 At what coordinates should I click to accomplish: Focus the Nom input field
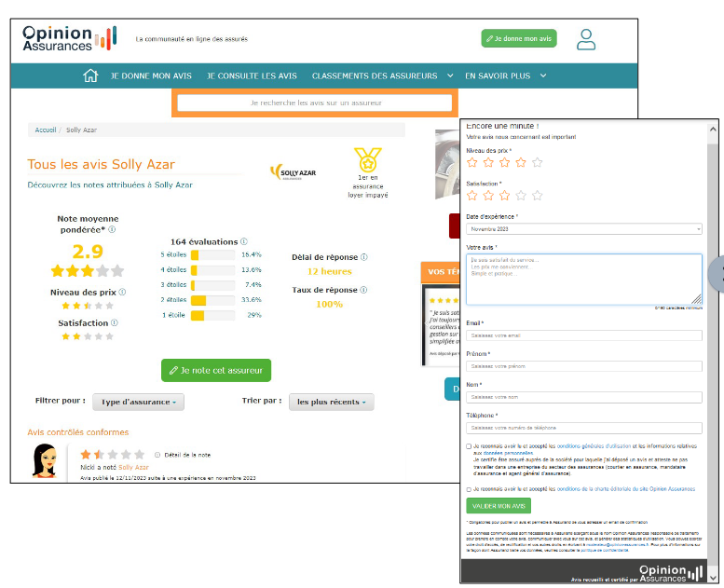[583, 397]
